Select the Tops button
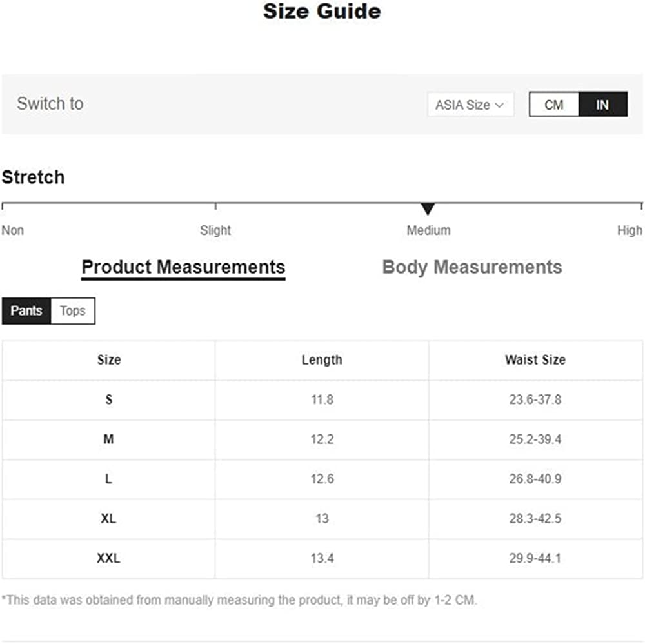 point(72,311)
